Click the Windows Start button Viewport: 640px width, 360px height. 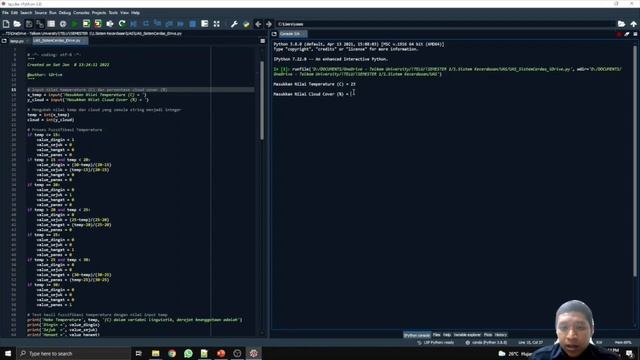coord(8,353)
